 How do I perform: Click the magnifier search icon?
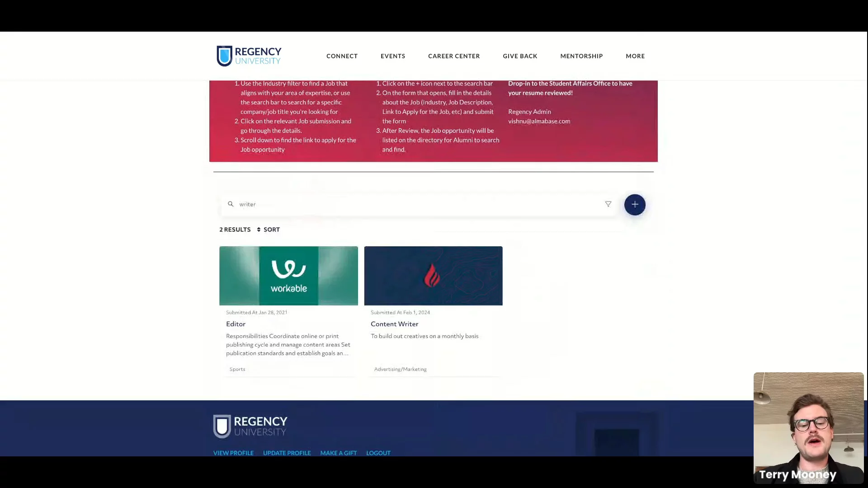click(231, 204)
